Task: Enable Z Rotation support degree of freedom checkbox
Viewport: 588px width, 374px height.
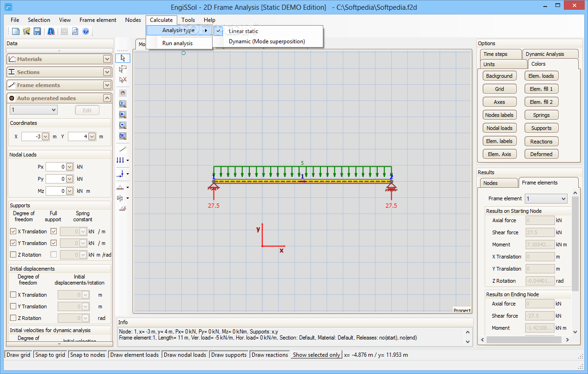Action: pyautogui.click(x=13, y=255)
